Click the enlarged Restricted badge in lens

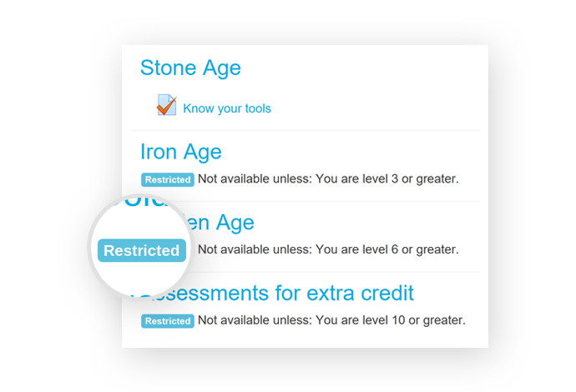click(142, 250)
